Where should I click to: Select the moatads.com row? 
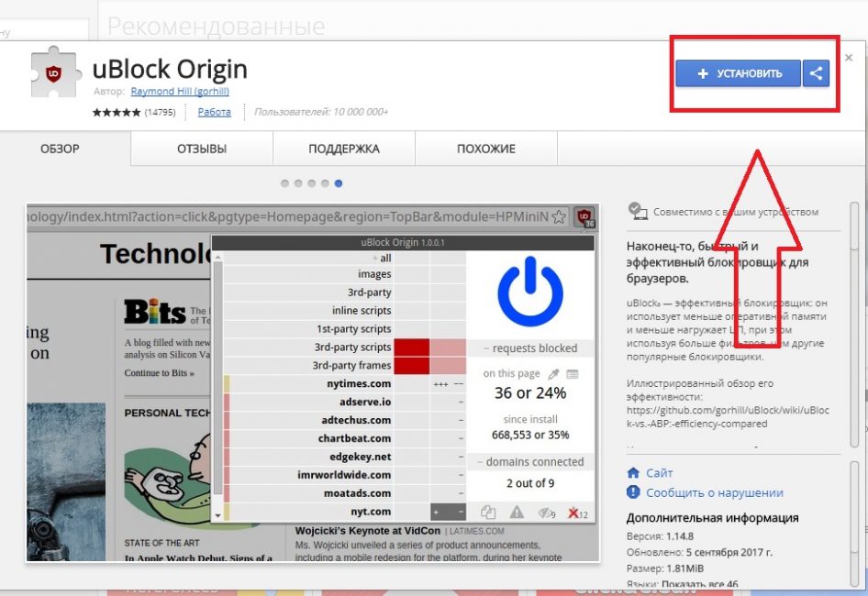coord(344,493)
